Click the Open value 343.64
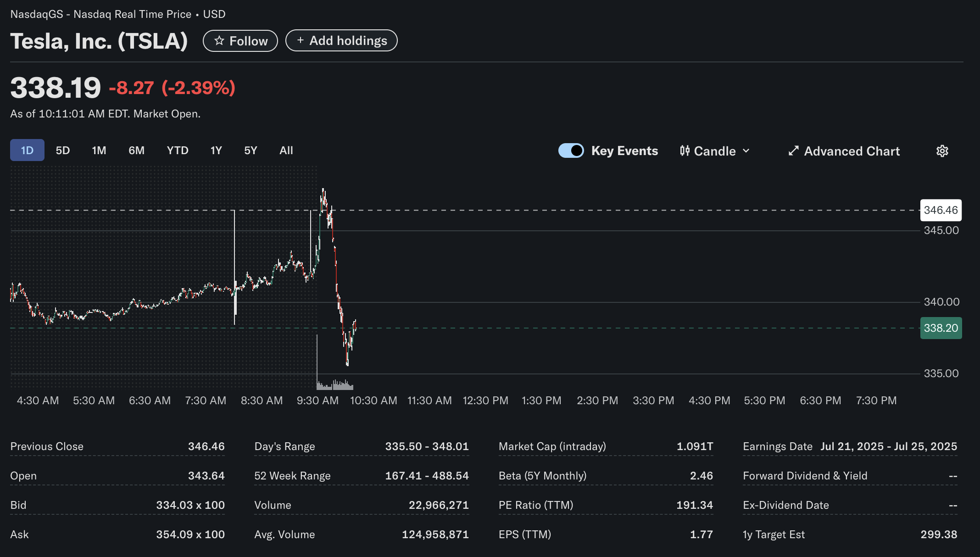This screenshot has height=557, width=980. (x=206, y=476)
